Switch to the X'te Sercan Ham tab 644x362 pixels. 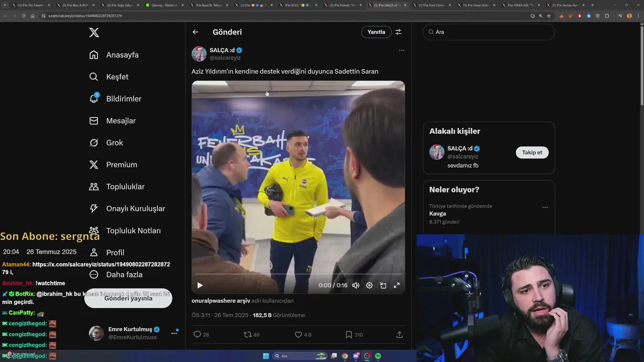[565, 5]
